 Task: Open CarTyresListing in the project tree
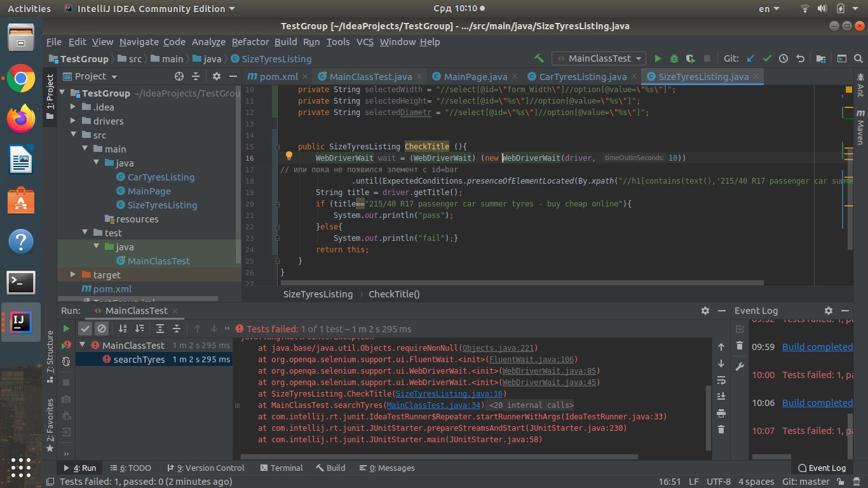161,177
